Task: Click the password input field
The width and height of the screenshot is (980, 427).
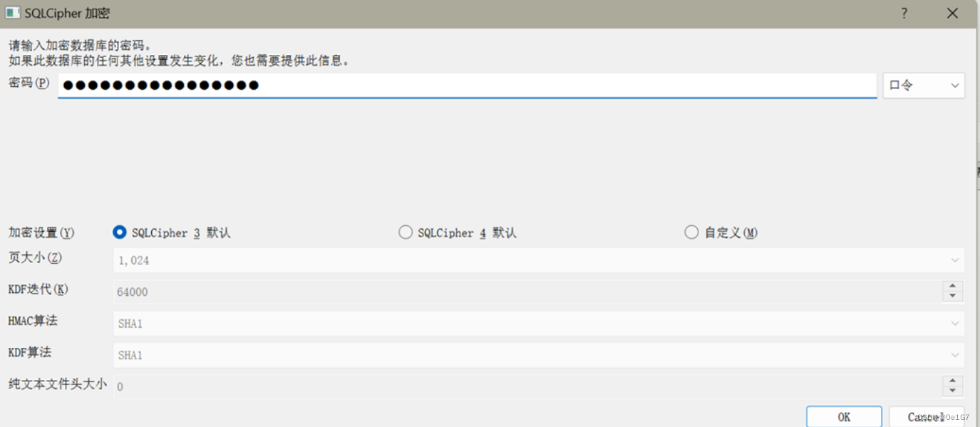Action: tap(467, 86)
